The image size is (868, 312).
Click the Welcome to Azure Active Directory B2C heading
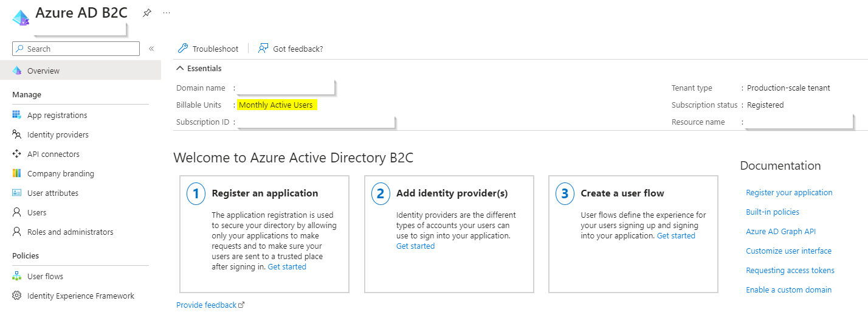point(293,158)
